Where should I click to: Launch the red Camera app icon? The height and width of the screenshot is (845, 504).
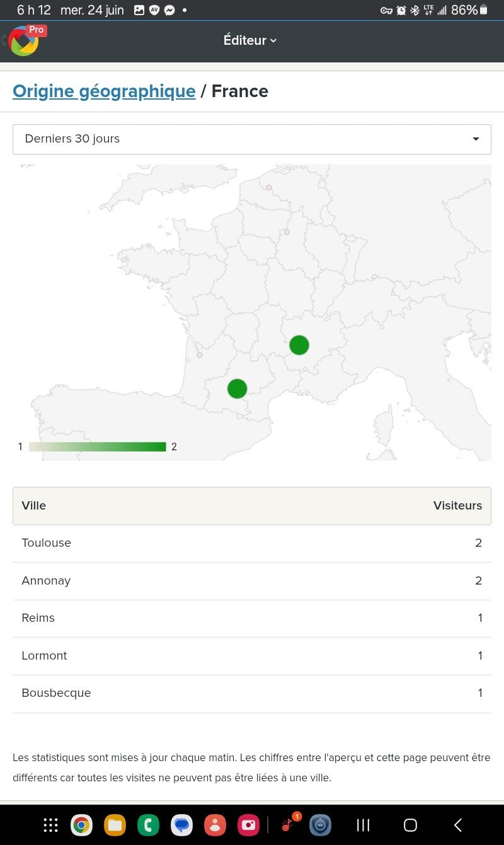(x=248, y=825)
